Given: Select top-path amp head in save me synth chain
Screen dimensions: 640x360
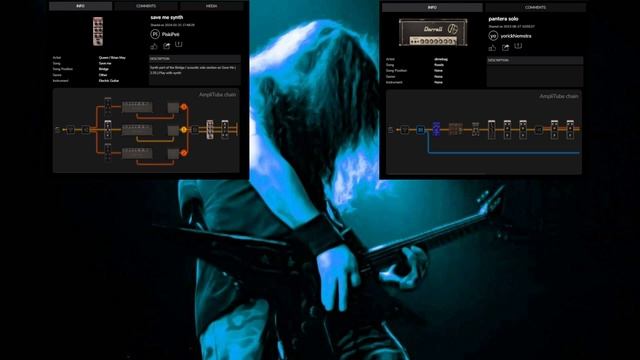Looking at the screenshot, I should coord(137,107).
